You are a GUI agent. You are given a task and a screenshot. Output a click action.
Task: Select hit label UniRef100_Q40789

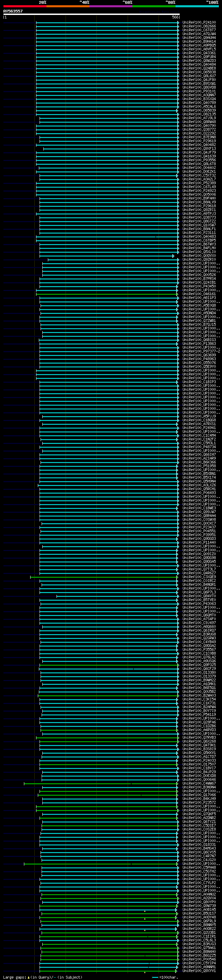(x=199, y=103)
